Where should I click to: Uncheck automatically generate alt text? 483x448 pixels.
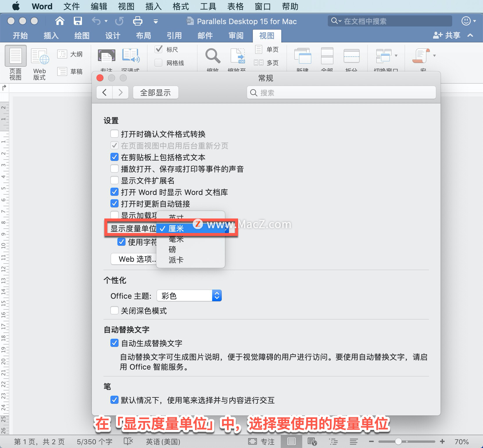tap(115, 343)
